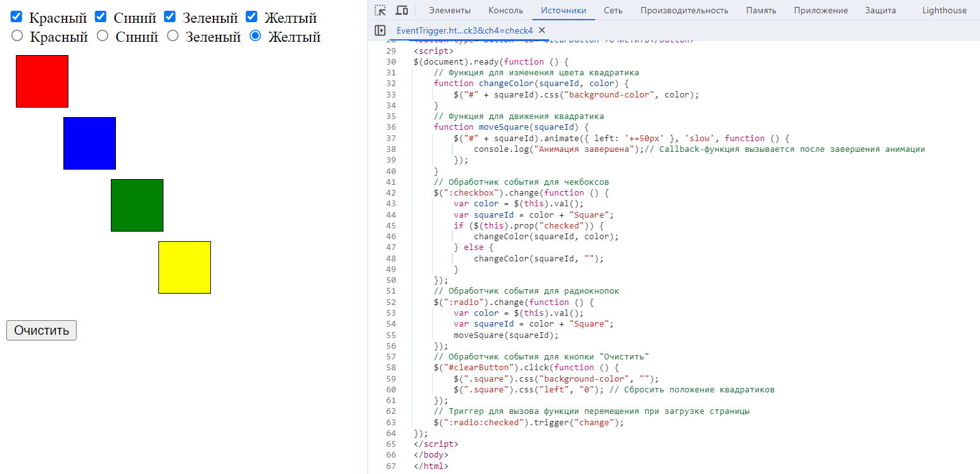Open the Консоль tab
This screenshot has height=474, width=980.
point(506,10)
